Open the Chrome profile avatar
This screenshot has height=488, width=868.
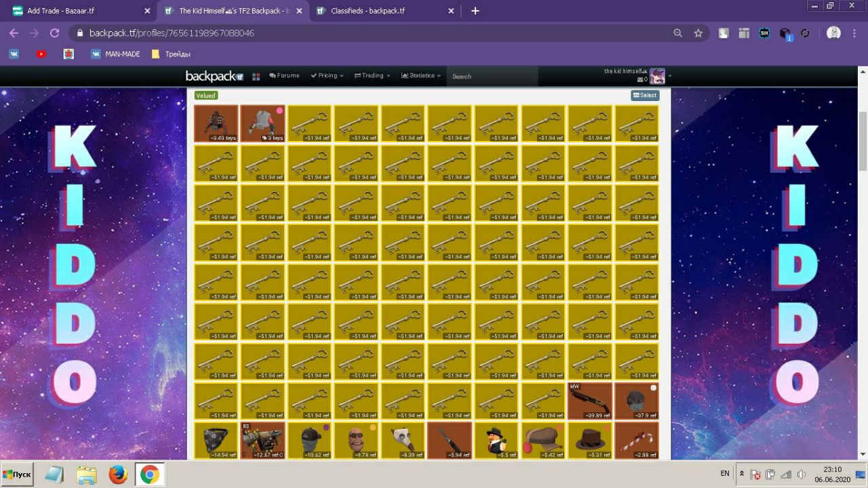[x=834, y=33]
